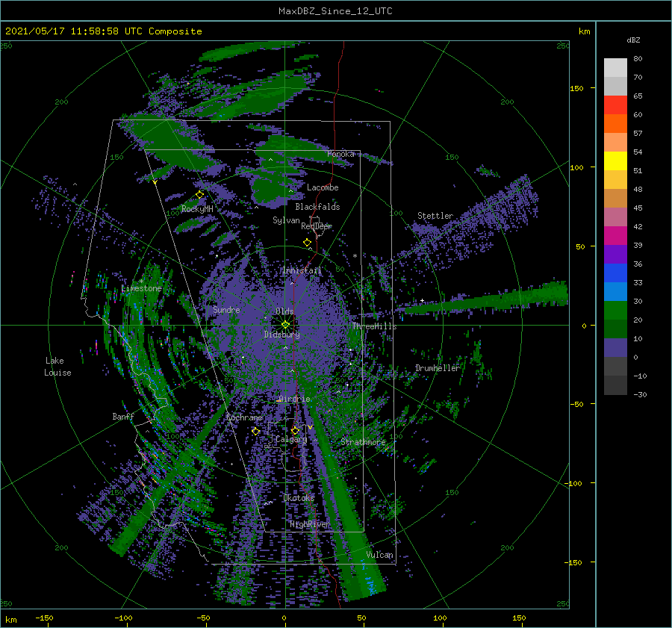Click the ThreeHills label

pyautogui.click(x=375, y=326)
